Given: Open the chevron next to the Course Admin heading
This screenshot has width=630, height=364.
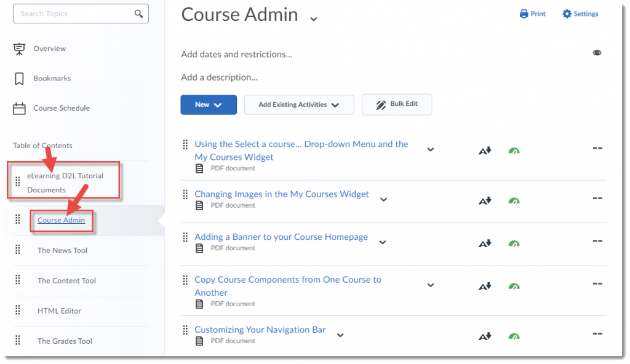Looking at the screenshot, I should click(314, 19).
